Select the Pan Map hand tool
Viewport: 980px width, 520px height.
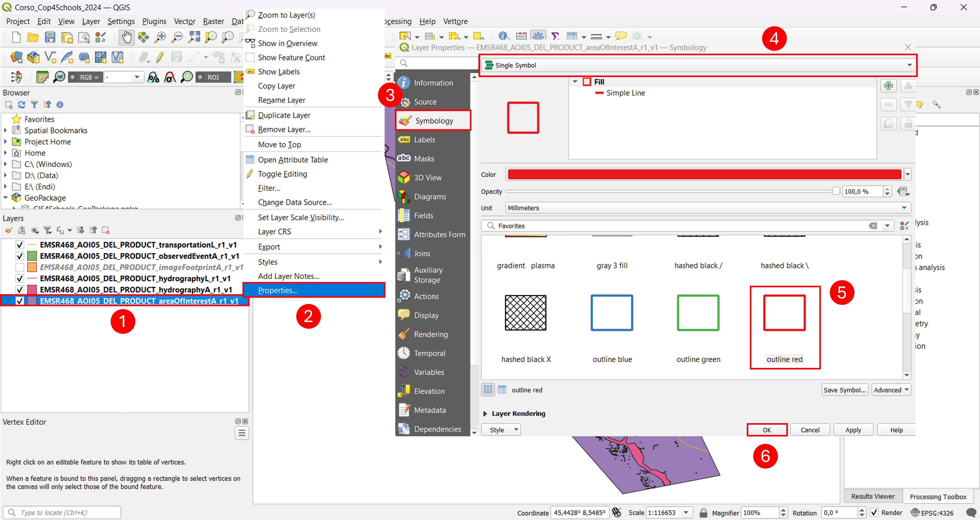pyautogui.click(x=126, y=37)
